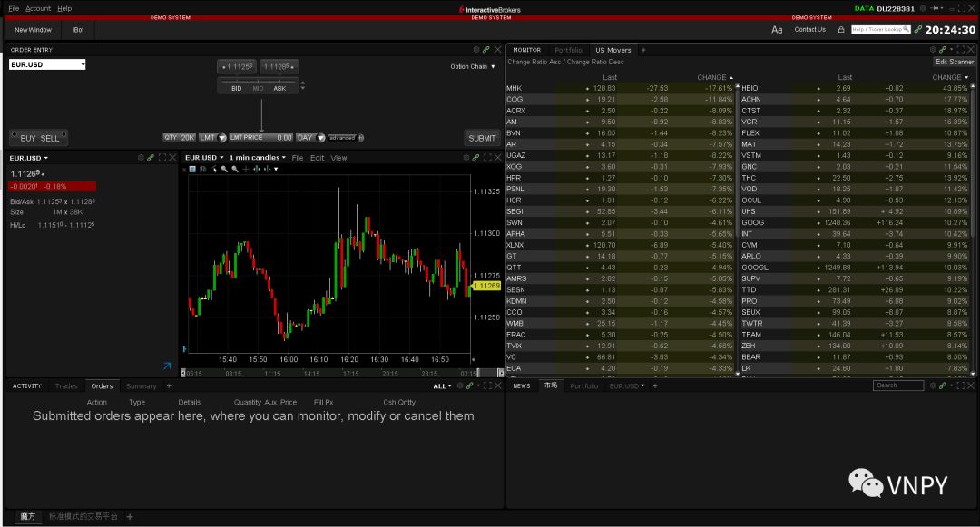
Task: Expand advanced order options plus icon
Action: click(360, 137)
